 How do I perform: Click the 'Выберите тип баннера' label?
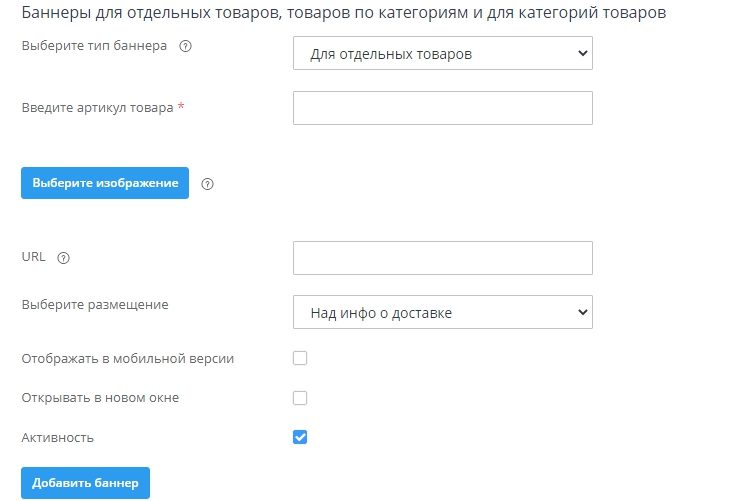(x=94, y=47)
